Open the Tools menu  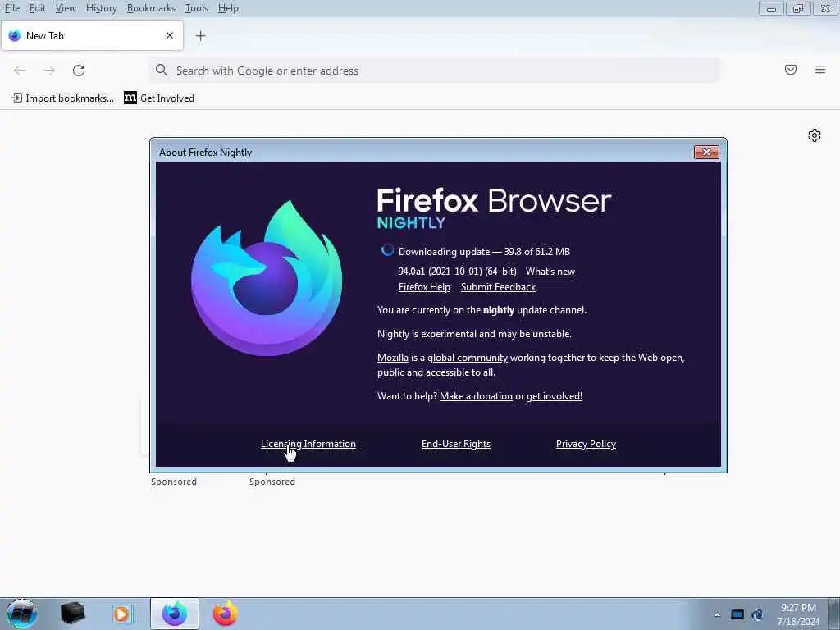pos(197,8)
